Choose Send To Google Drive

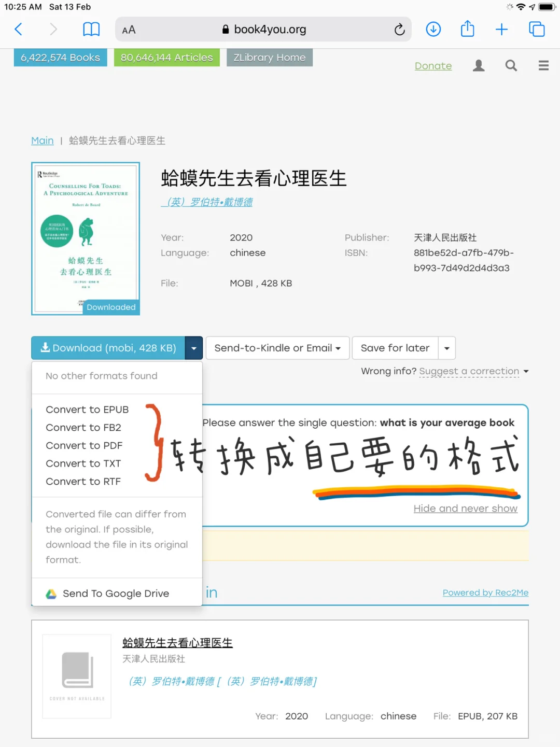108,594
